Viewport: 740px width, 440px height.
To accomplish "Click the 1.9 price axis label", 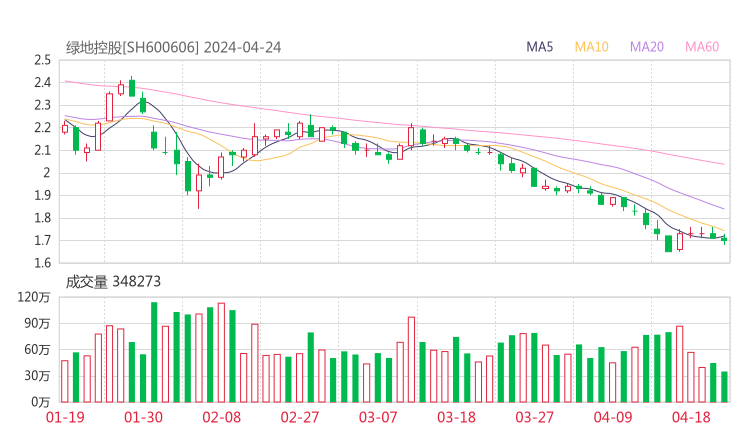I will [42, 195].
